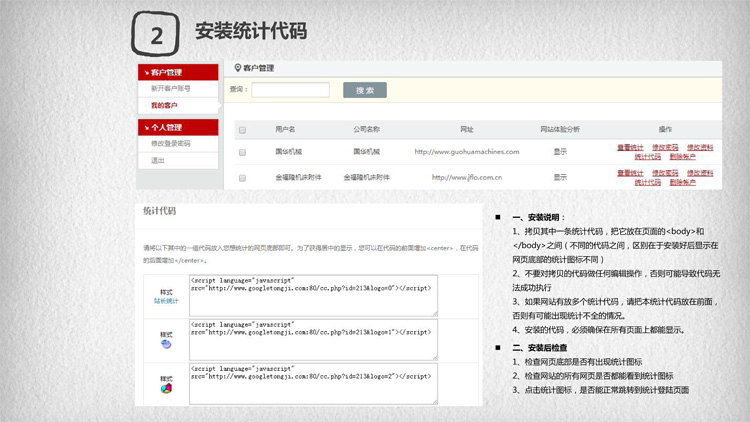
Task: Collapse the 个人管理 sidebar section
Action: (x=177, y=127)
